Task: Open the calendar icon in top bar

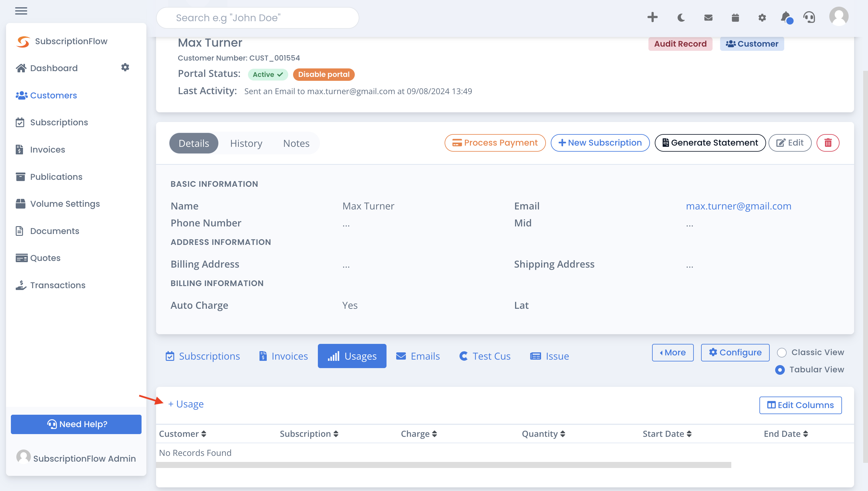Action: (735, 18)
